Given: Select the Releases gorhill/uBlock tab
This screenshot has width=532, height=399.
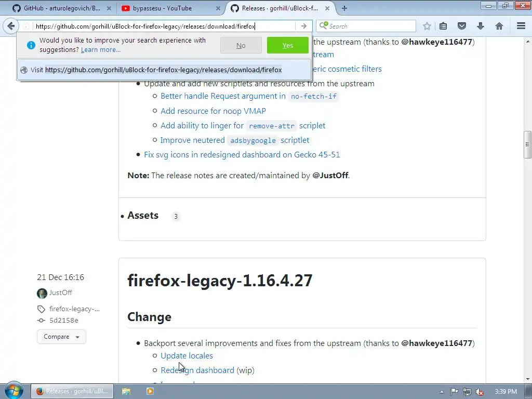Looking at the screenshot, I should point(280,8).
